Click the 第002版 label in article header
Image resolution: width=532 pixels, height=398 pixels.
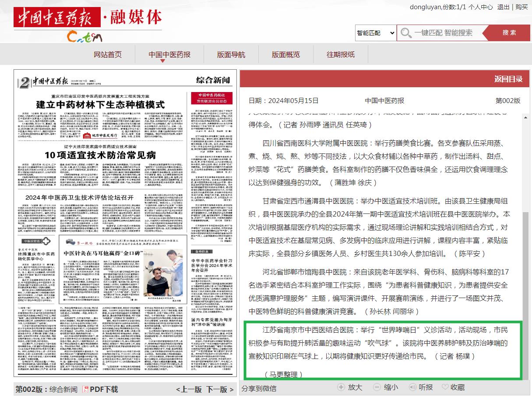pyautogui.click(x=508, y=100)
